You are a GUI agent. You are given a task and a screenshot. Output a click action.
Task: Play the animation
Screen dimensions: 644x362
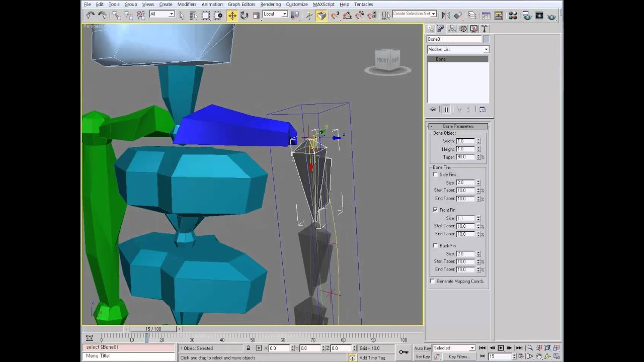(x=501, y=348)
